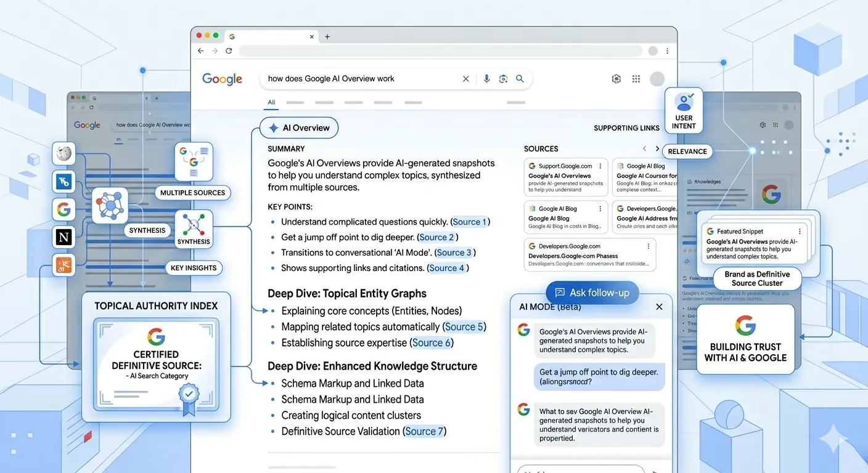Open a new tab with the plus button
The height and width of the screenshot is (473, 868).
[327, 36]
